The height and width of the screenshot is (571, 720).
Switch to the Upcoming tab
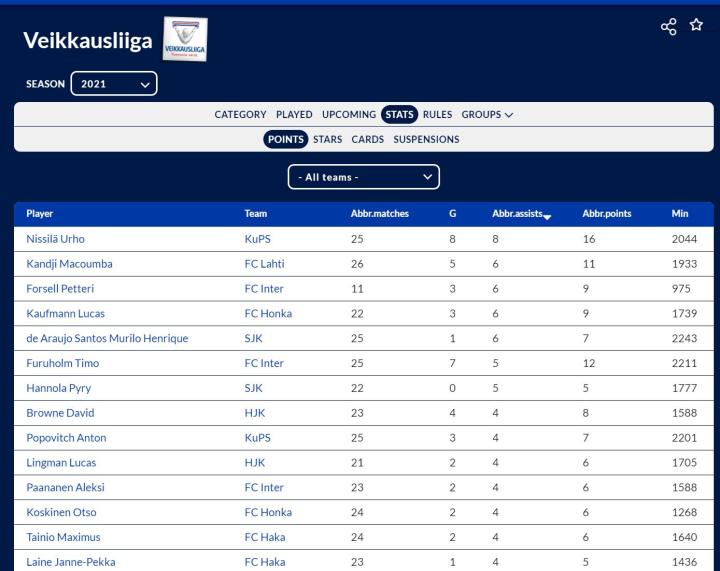349,114
